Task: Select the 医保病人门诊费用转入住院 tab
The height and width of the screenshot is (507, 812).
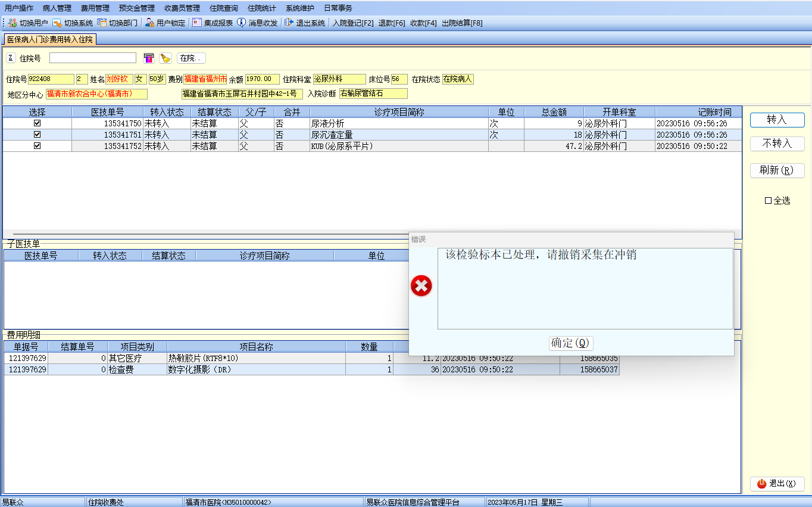Action: pos(50,39)
